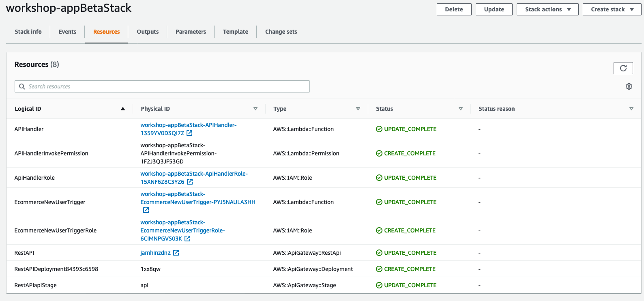Go to Change sets tab
This screenshot has width=644, height=301.
(281, 32)
